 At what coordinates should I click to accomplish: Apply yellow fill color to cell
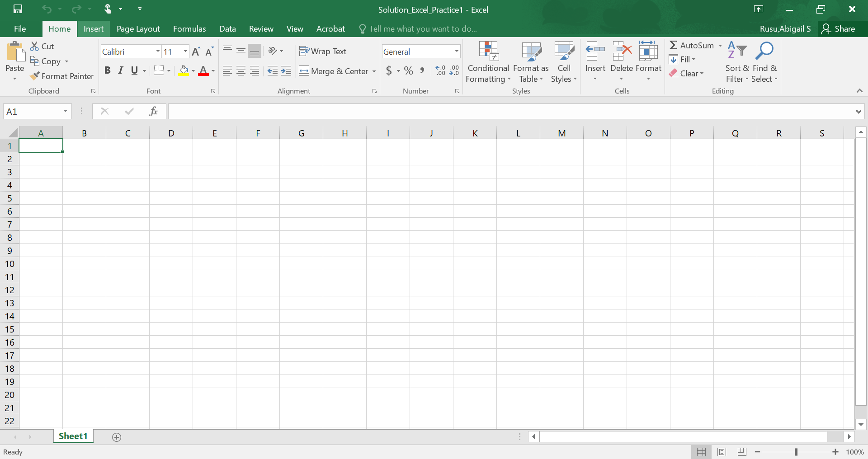click(x=184, y=71)
